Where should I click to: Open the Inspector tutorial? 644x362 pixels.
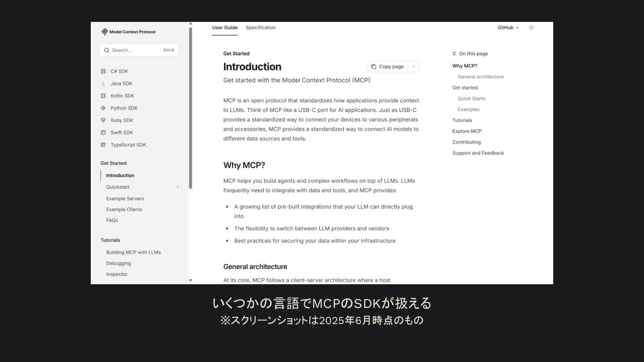117,274
